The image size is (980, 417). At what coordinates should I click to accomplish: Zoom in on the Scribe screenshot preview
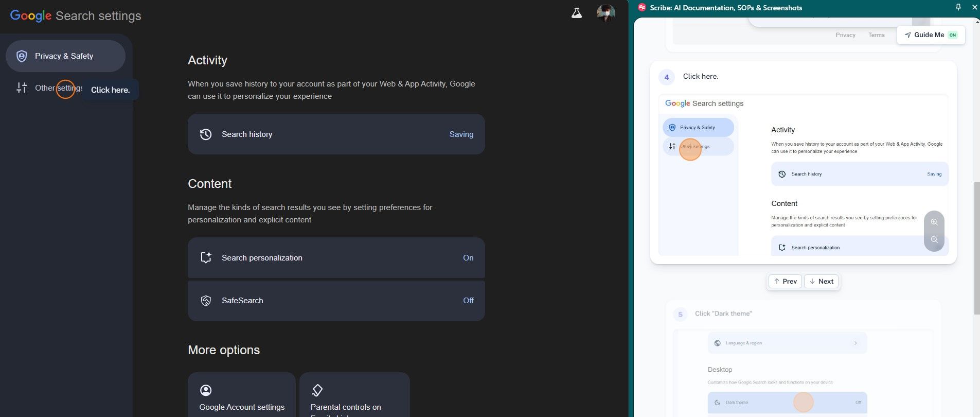pos(934,222)
